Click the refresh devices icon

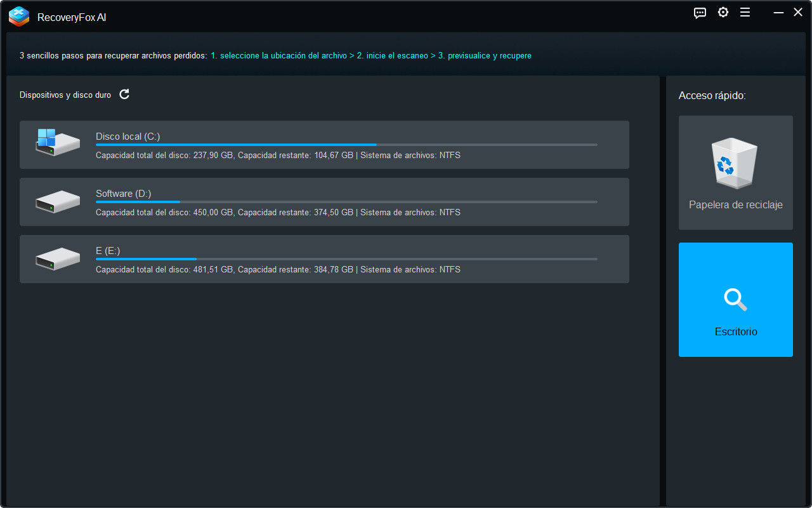(124, 95)
